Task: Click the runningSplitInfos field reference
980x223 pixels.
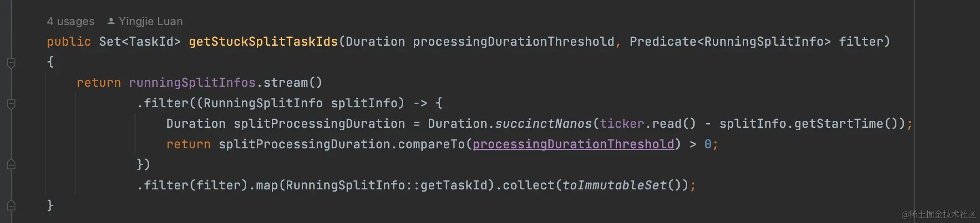Action: [x=192, y=83]
